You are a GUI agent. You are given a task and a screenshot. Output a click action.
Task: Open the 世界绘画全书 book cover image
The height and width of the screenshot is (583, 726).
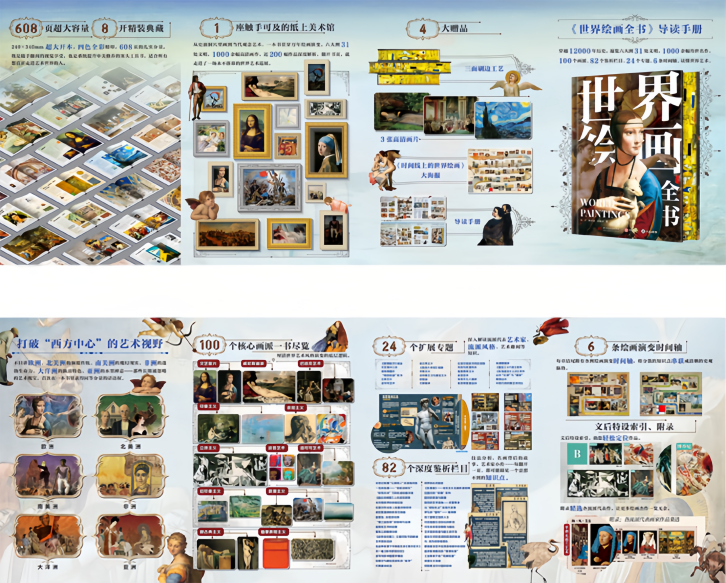coord(635,156)
